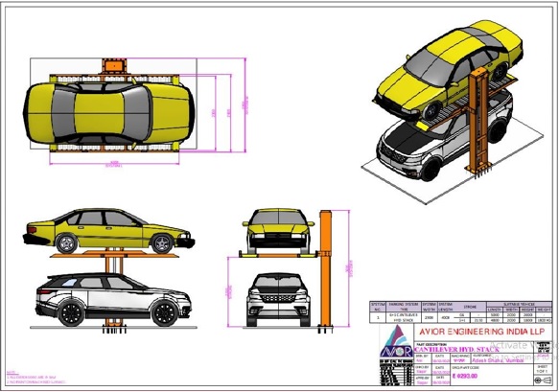Select the notes text in the bottom-left corner
This screenshot has width=559, height=392.
(35, 377)
